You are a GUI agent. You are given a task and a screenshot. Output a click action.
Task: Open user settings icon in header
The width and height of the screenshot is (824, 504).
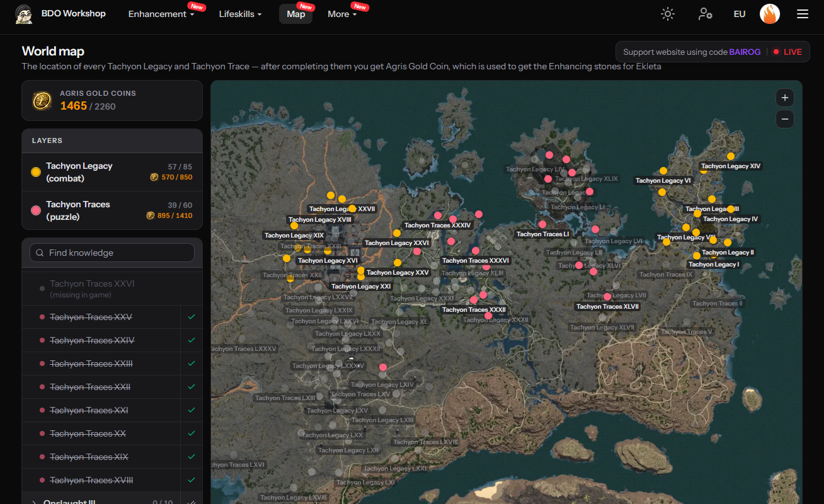pyautogui.click(x=705, y=14)
